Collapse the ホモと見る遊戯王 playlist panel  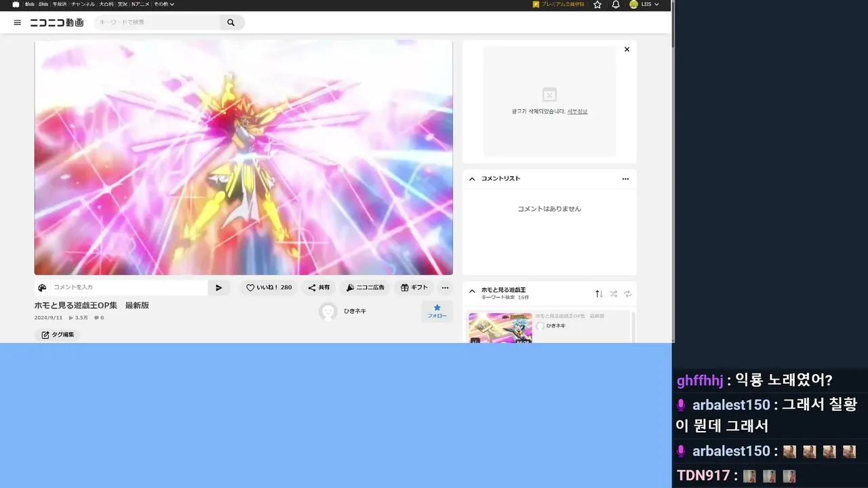(x=472, y=291)
